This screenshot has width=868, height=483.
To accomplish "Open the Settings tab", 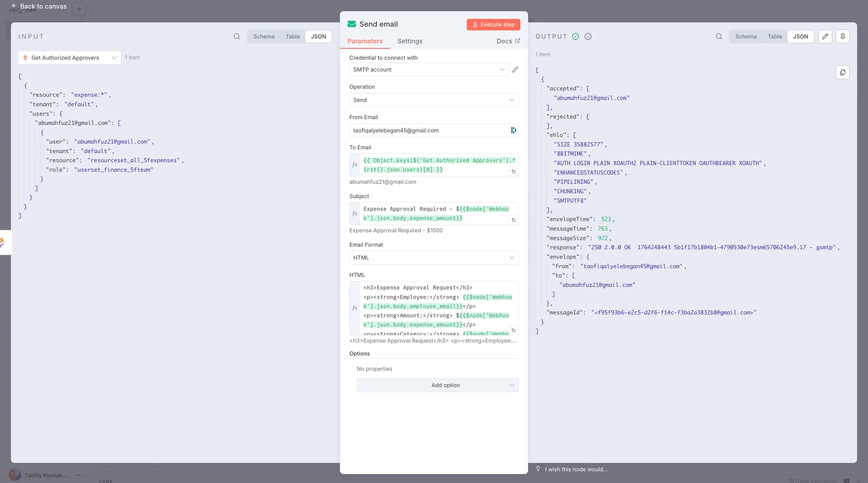I will coord(409,41).
